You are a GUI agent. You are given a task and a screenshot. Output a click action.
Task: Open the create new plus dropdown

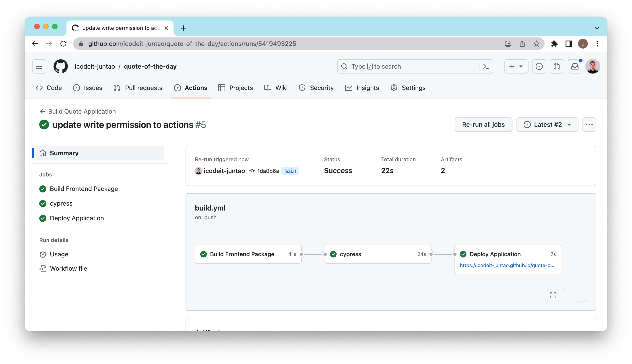coord(516,67)
